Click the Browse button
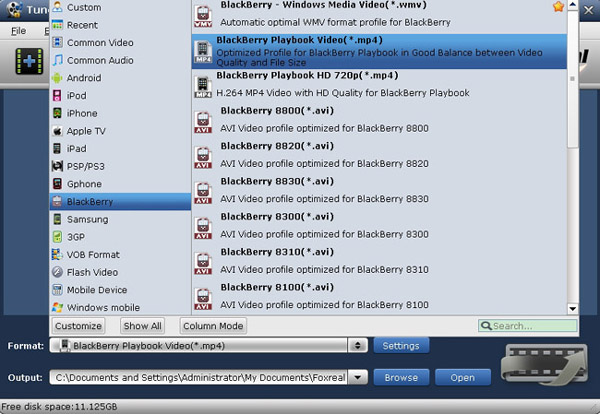 [x=401, y=377]
